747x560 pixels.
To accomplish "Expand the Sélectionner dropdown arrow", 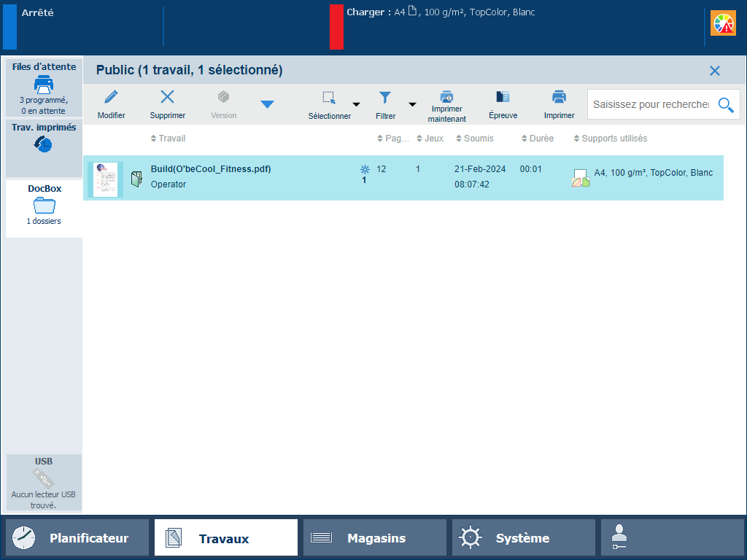I will tap(357, 104).
